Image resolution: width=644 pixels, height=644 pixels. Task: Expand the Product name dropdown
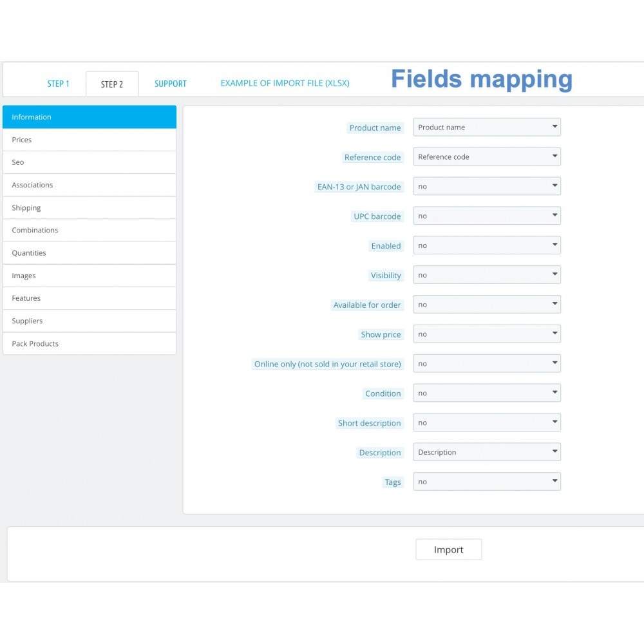click(487, 128)
